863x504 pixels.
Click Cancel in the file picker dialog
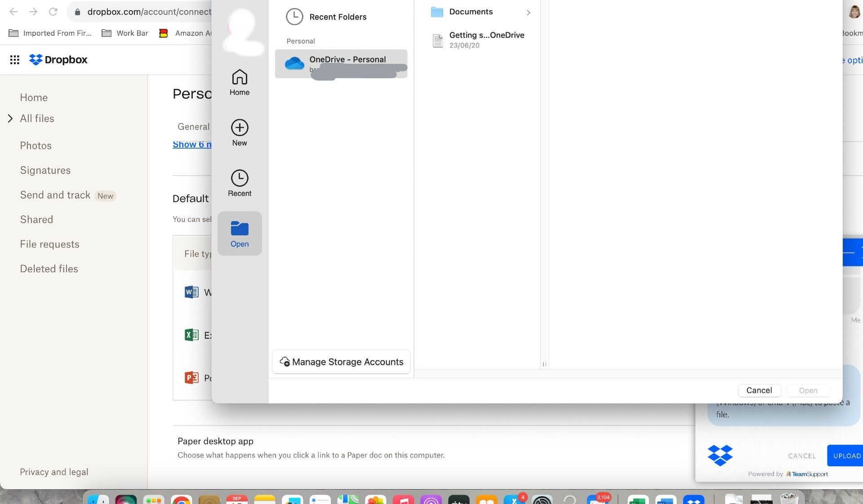tap(759, 390)
